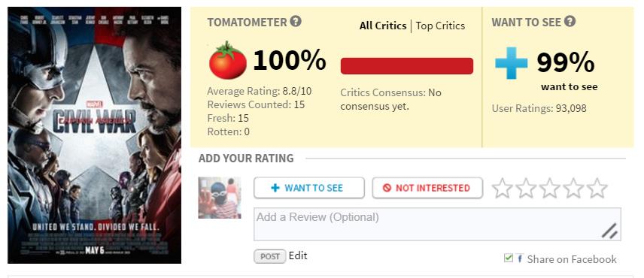Switch to the Top Critics tab
Image resolution: width=644 pixels, height=278 pixels.
440,26
